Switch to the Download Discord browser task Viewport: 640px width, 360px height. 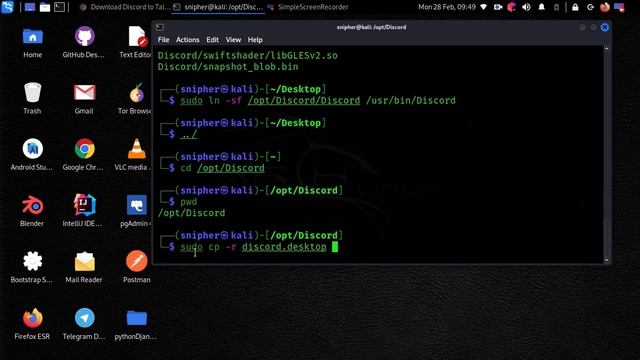pyautogui.click(x=124, y=7)
